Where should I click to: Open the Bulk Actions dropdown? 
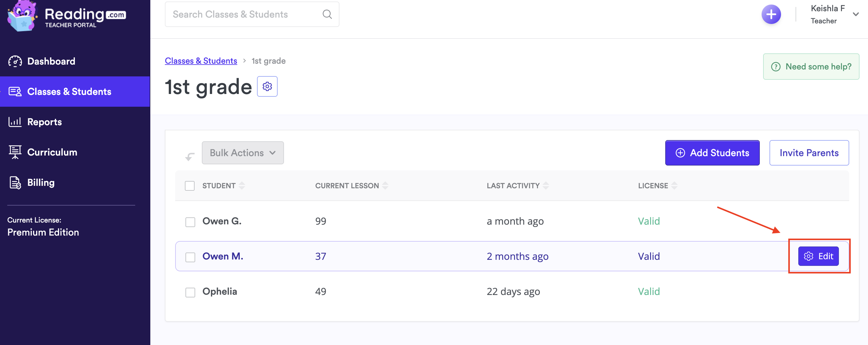[242, 153]
